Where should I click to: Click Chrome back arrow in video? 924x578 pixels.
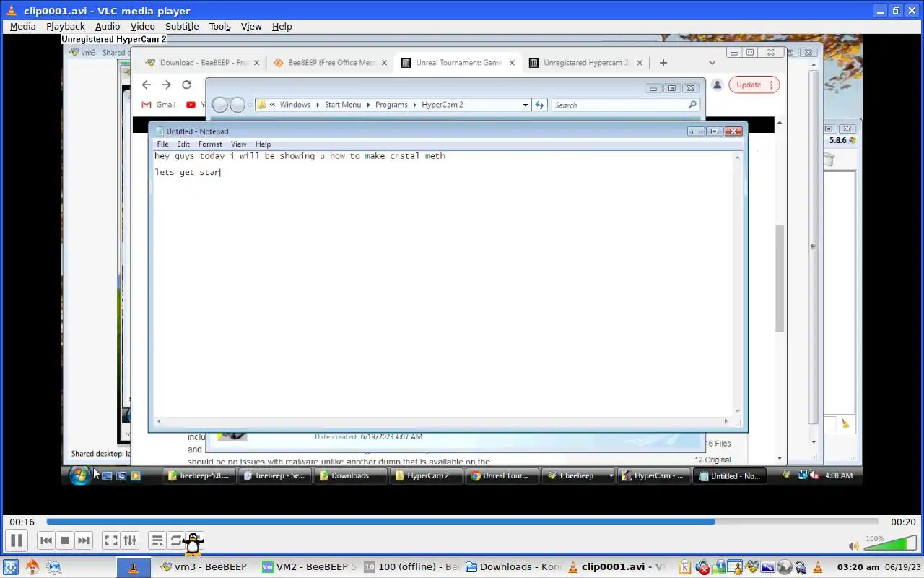[x=147, y=85]
